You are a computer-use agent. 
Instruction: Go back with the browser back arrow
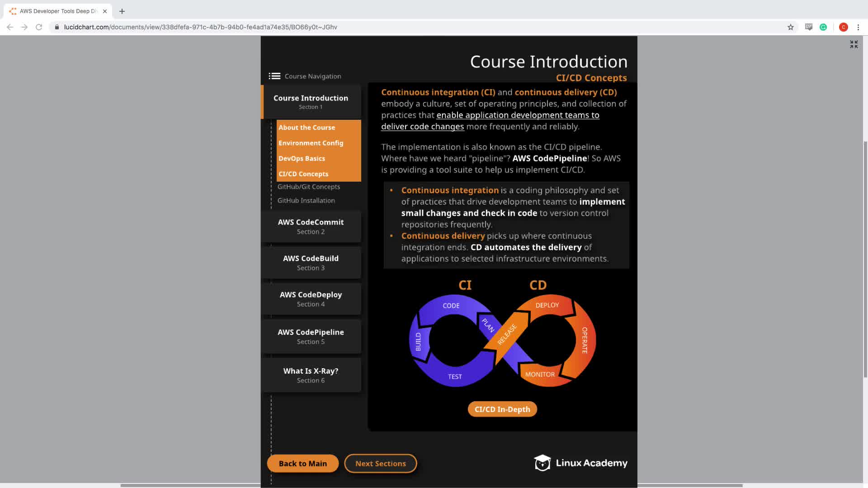click(10, 27)
